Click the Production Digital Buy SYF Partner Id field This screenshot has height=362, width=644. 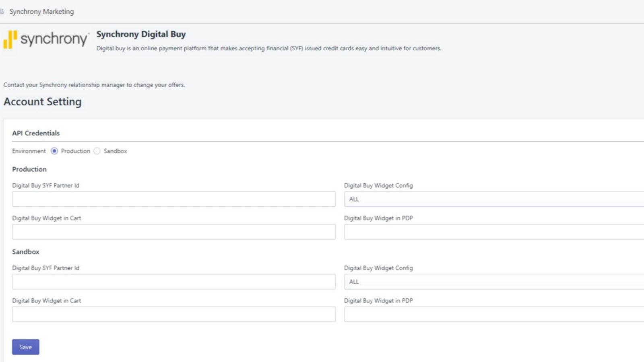click(x=174, y=199)
